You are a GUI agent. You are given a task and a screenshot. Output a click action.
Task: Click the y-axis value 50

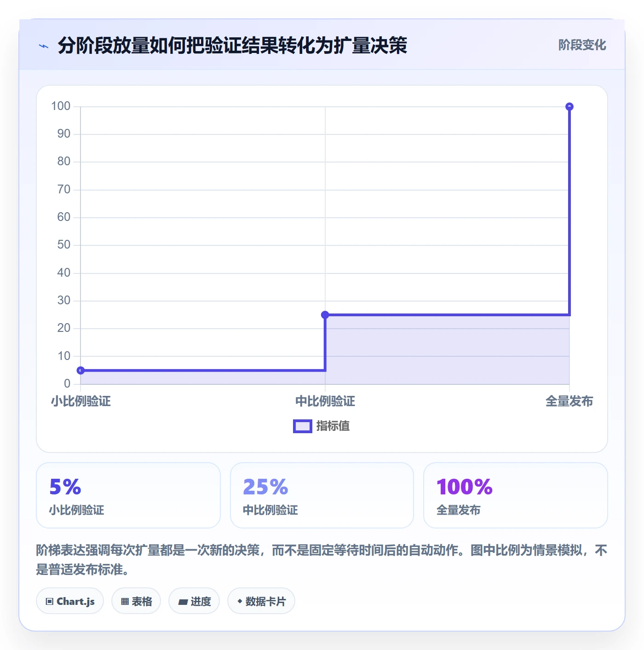pos(64,245)
